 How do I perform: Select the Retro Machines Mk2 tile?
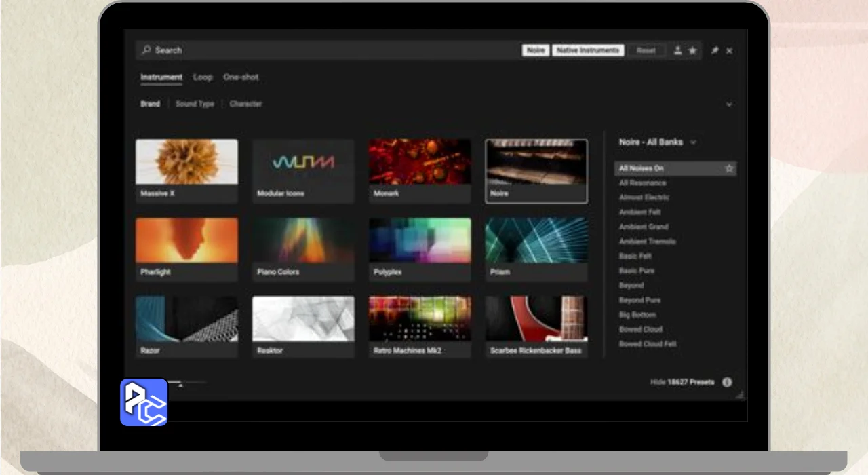pyautogui.click(x=420, y=327)
